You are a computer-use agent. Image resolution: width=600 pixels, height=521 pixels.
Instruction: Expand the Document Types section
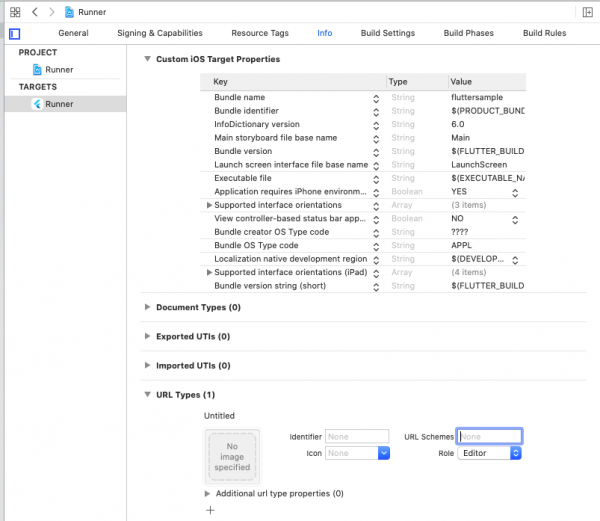pyautogui.click(x=148, y=307)
